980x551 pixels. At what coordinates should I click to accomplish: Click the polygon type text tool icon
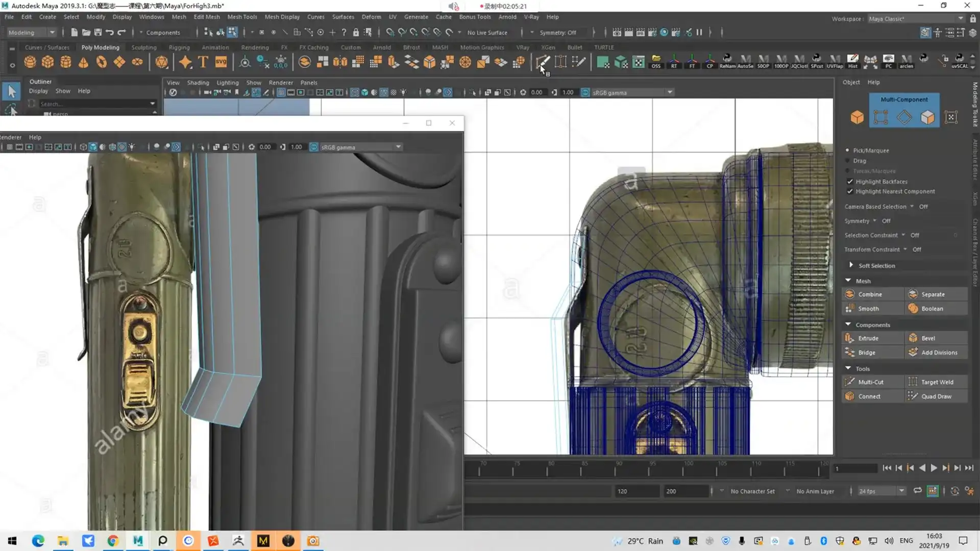pos(203,62)
